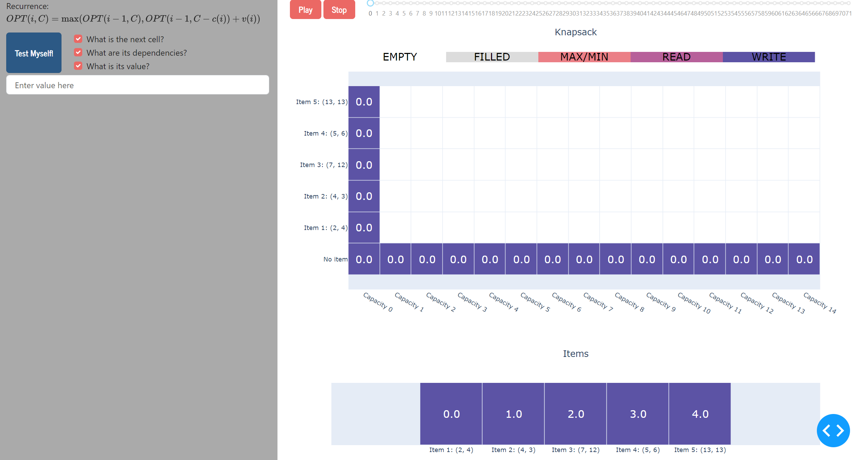The width and height of the screenshot is (868, 460).
Task: Uncheck 'What is its value?'
Action: point(78,66)
